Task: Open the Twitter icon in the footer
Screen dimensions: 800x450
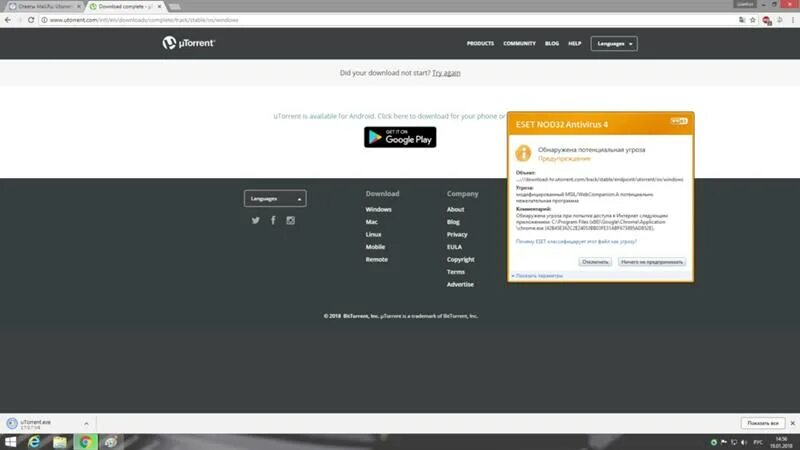Action: pyautogui.click(x=256, y=220)
